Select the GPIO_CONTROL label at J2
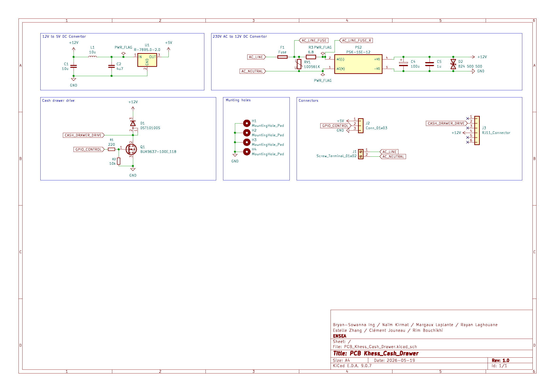This screenshot has height=392, width=555. pyautogui.click(x=336, y=126)
